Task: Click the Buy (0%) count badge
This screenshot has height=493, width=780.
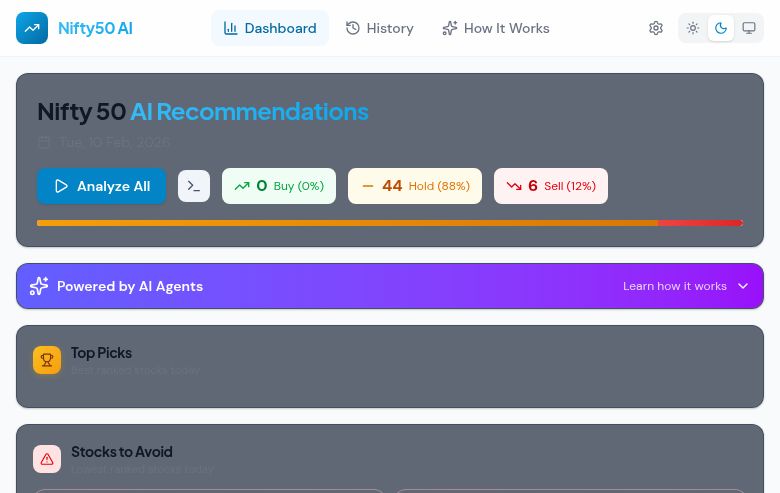Action: pyautogui.click(x=279, y=186)
